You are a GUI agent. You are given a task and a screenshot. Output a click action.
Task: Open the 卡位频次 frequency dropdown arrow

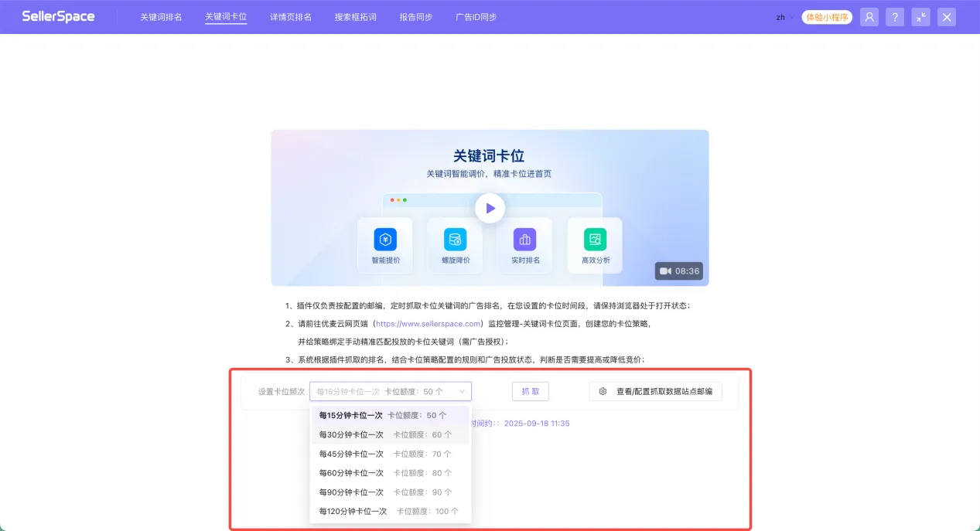click(461, 391)
